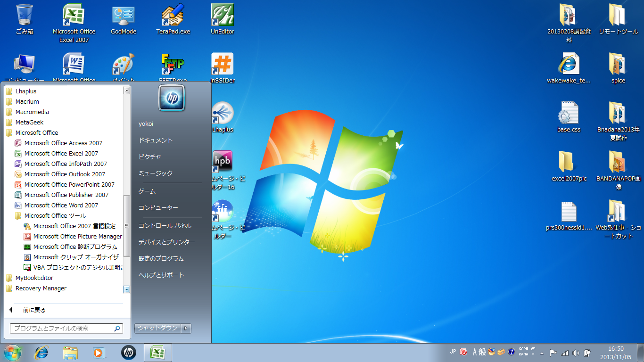Image resolution: width=644 pixels, height=362 pixels.
Task: Click Internet Explorer in the taskbar
Action: click(41, 352)
